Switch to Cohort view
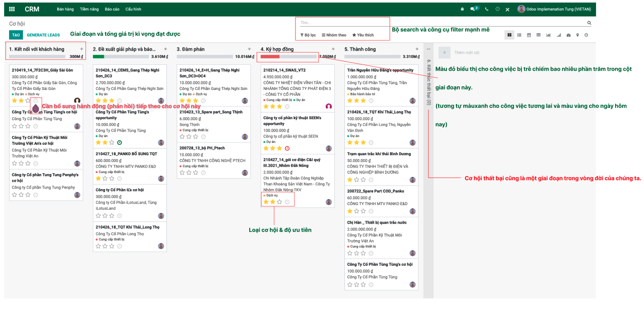Viewport: 644px width, 311px height. tap(558, 35)
